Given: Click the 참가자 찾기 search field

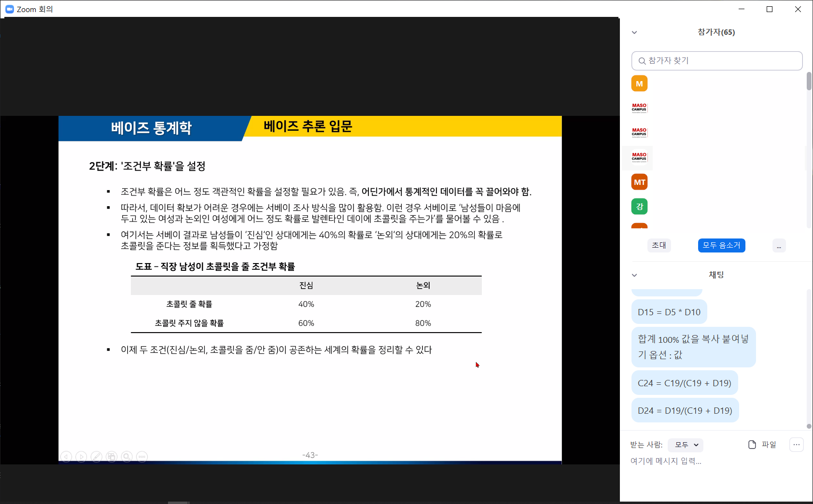Looking at the screenshot, I should (x=717, y=61).
